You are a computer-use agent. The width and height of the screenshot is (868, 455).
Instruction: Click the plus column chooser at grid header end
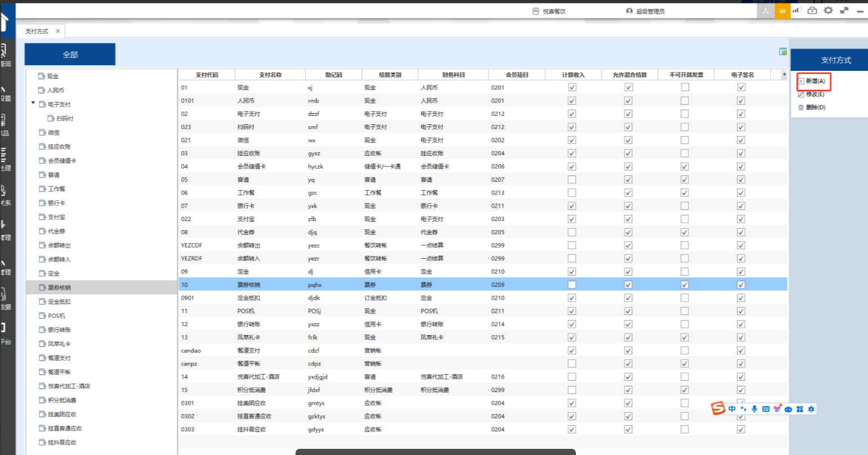(x=784, y=74)
